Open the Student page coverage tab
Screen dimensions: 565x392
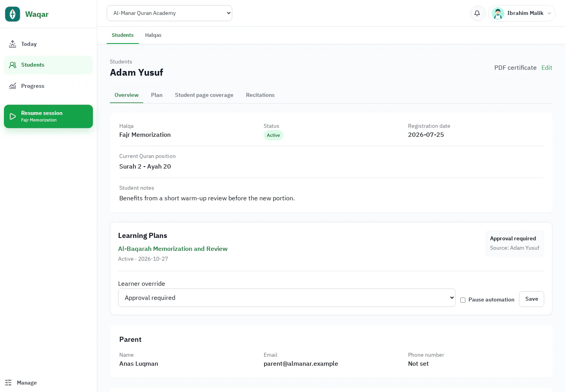(204, 95)
